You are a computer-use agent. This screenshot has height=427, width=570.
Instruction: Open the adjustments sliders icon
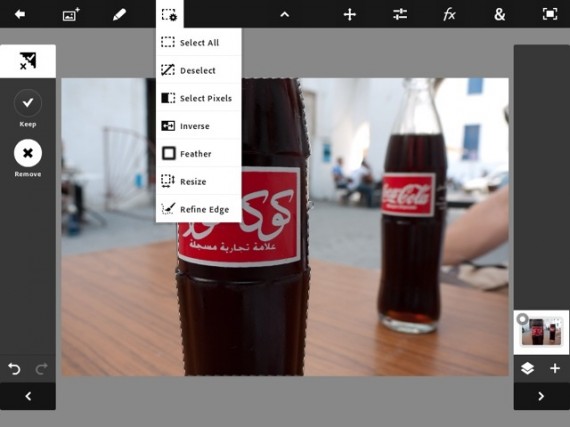400,15
